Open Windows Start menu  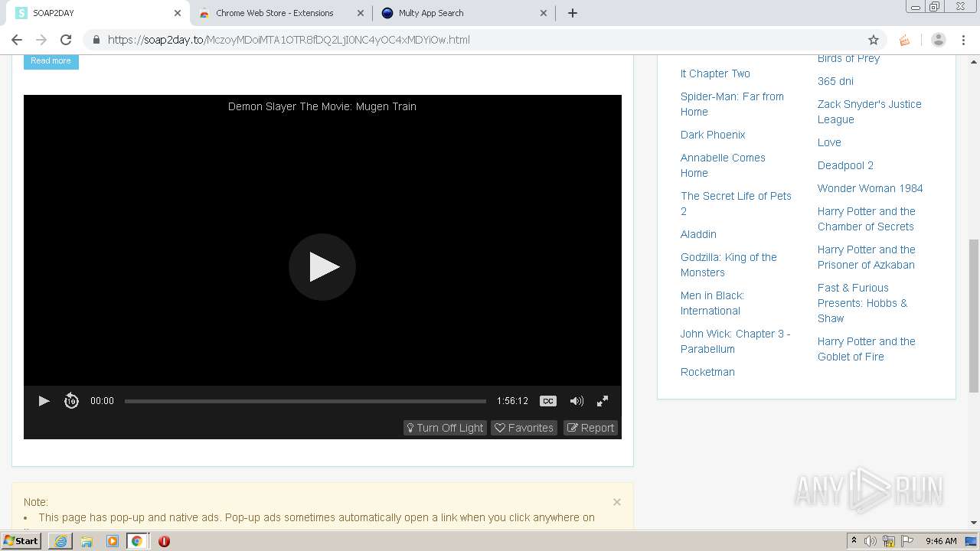click(x=21, y=541)
